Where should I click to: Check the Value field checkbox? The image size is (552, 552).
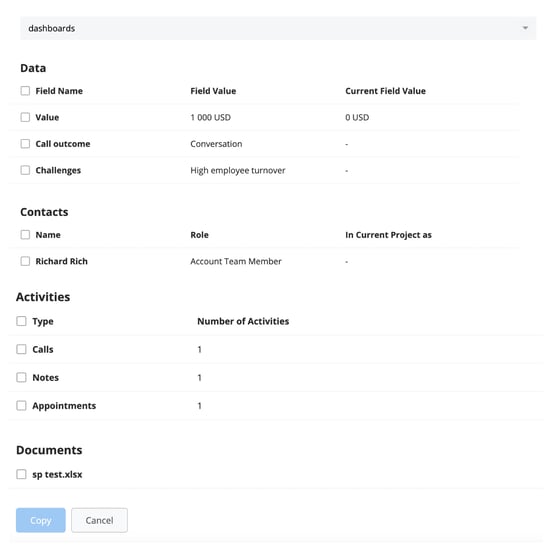click(25, 117)
